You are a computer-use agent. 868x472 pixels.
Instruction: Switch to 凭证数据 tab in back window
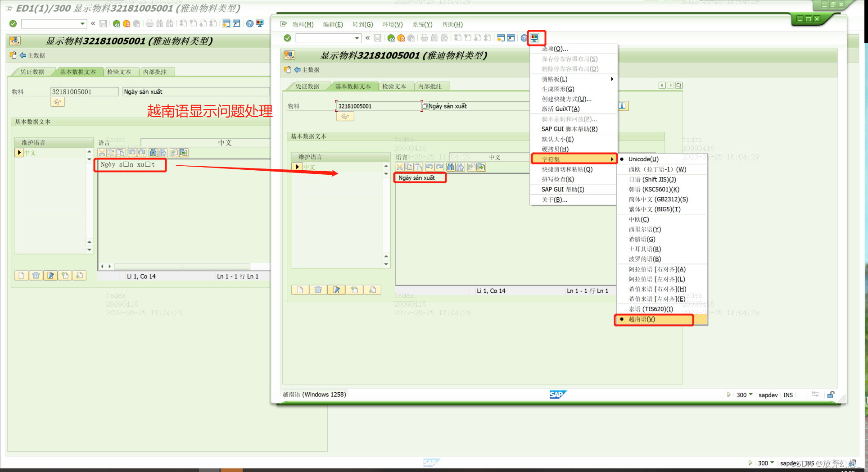(x=32, y=72)
